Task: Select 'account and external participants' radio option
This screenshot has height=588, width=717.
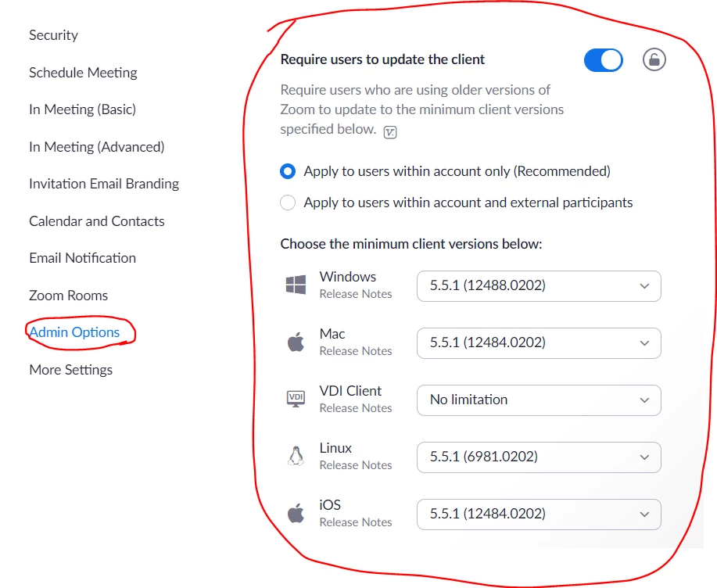Action: 288,203
